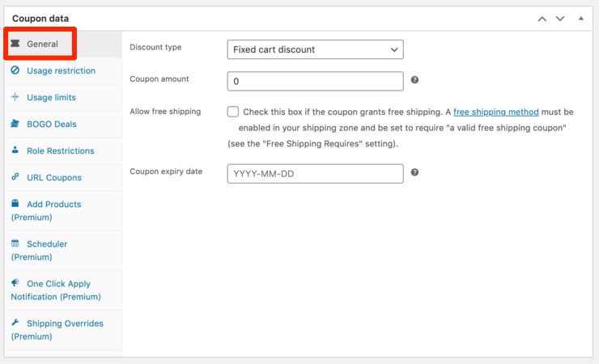Click the General ticket icon

point(15,44)
